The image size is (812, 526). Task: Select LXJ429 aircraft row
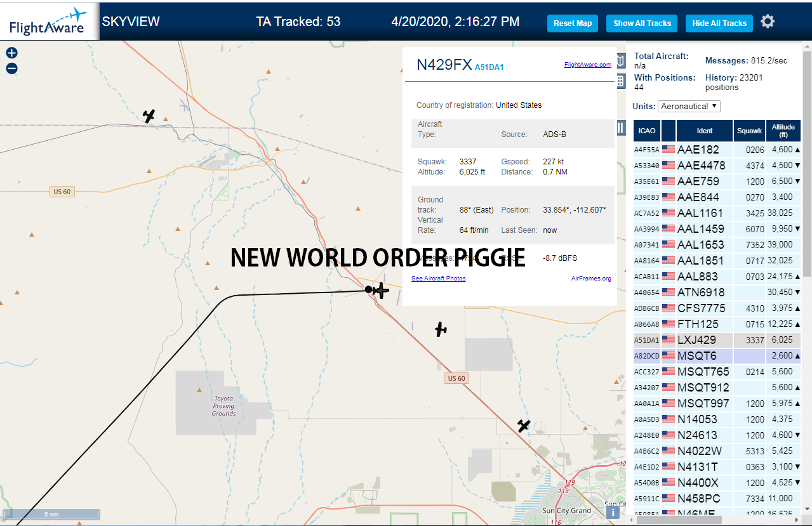pos(717,340)
